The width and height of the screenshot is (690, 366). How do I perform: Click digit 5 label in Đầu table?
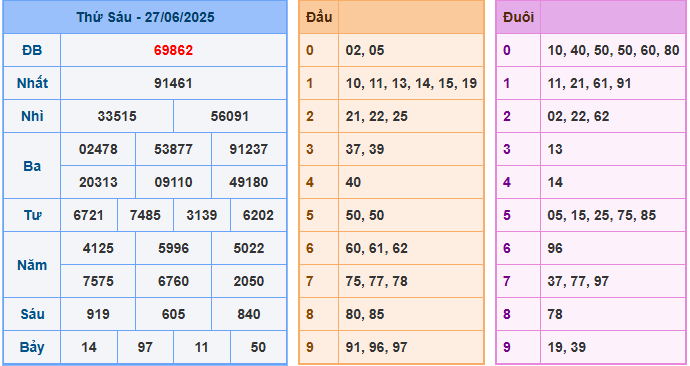pyautogui.click(x=310, y=215)
